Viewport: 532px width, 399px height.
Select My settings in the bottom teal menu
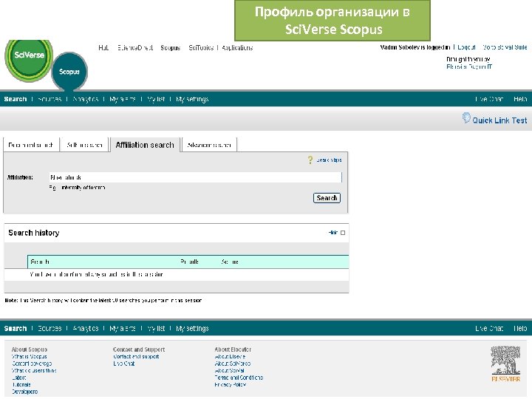[192, 328]
